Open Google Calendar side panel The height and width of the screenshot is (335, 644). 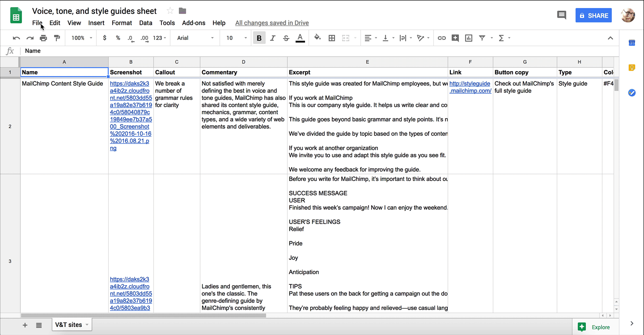[632, 43]
